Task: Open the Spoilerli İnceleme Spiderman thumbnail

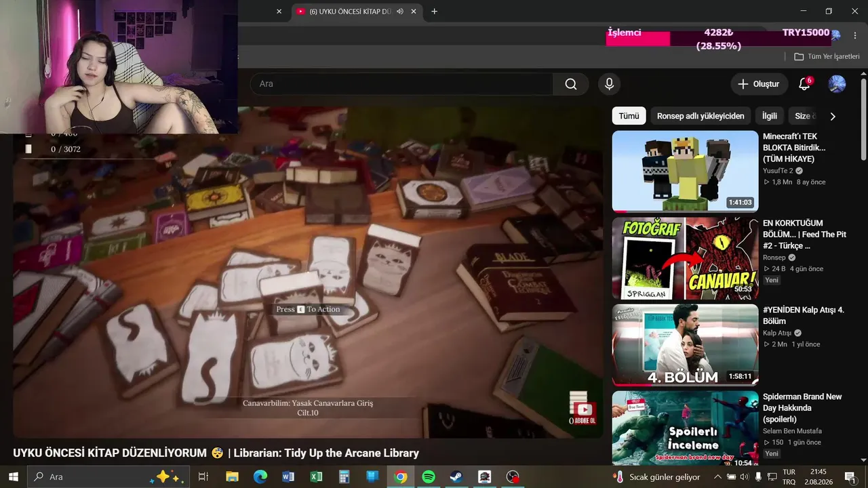Action: 685,428
